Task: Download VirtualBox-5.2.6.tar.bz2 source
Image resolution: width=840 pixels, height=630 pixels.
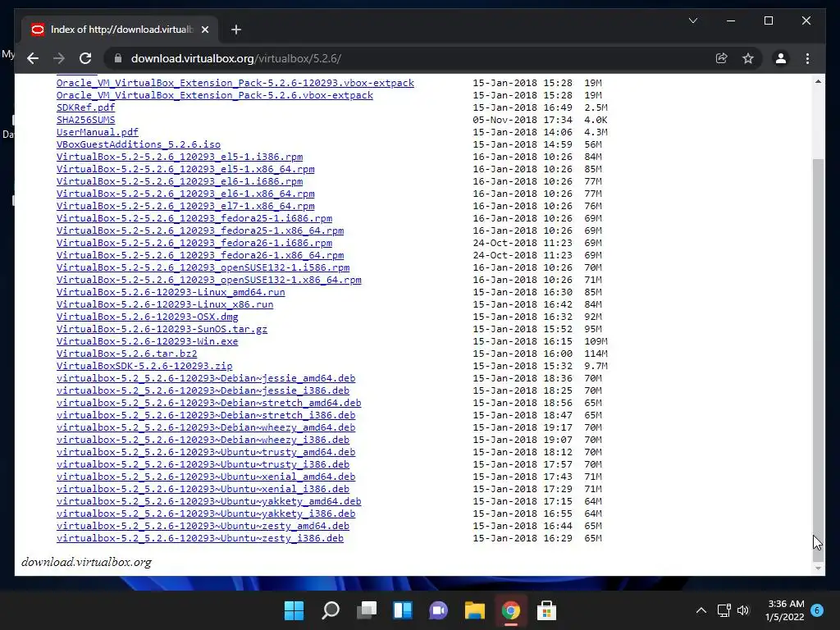Action: coord(127,354)
